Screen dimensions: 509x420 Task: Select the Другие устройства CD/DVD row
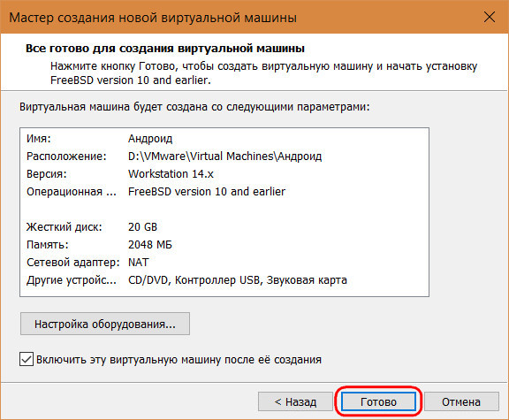pos(224,279)
